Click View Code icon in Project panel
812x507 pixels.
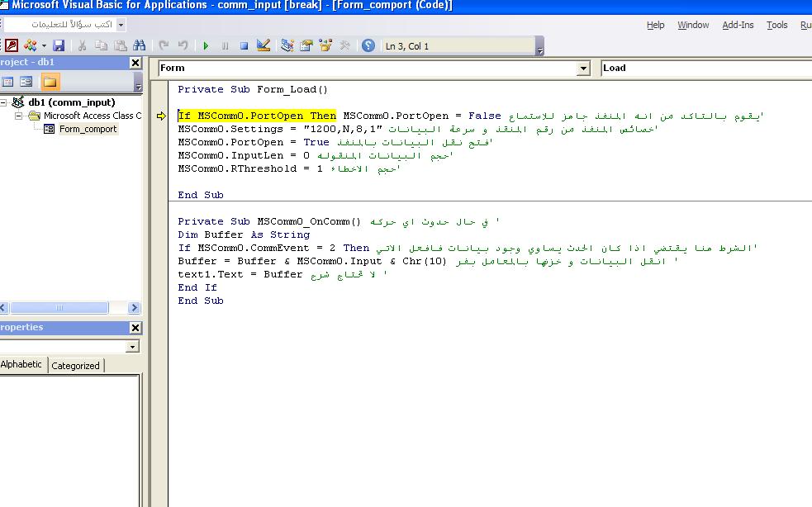click(x=7, y=82)
